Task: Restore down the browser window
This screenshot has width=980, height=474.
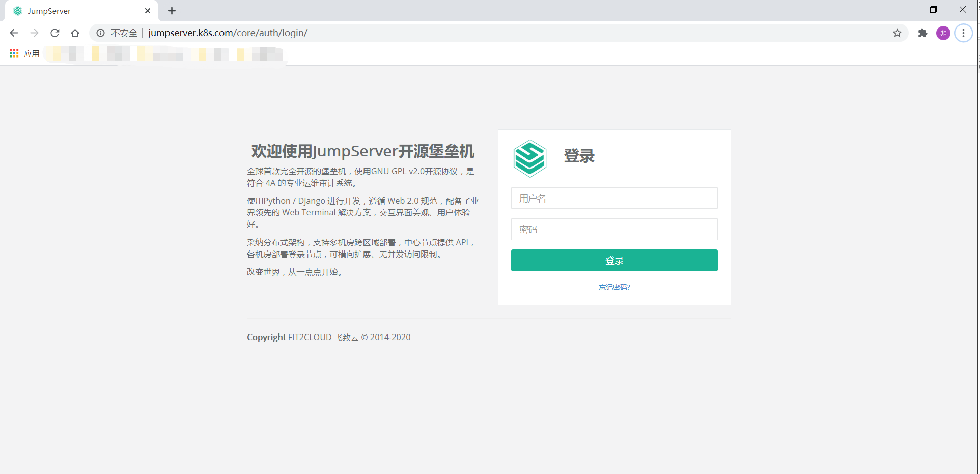Action: point(933,10)
